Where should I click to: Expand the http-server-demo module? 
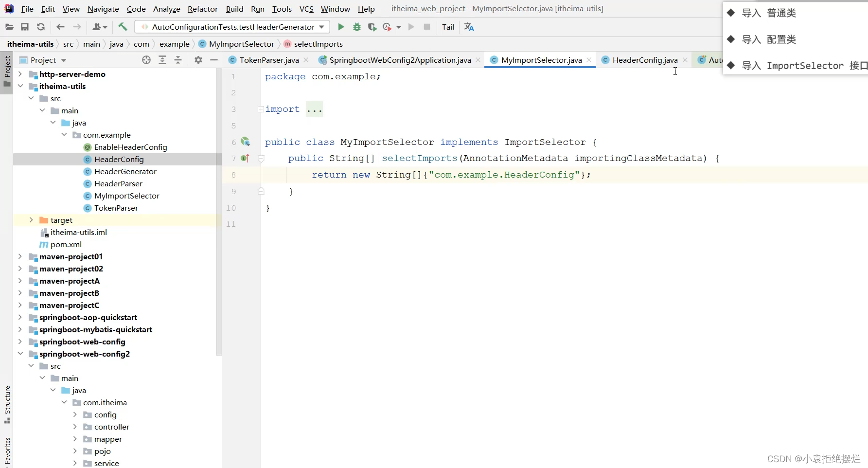(20, 74)
